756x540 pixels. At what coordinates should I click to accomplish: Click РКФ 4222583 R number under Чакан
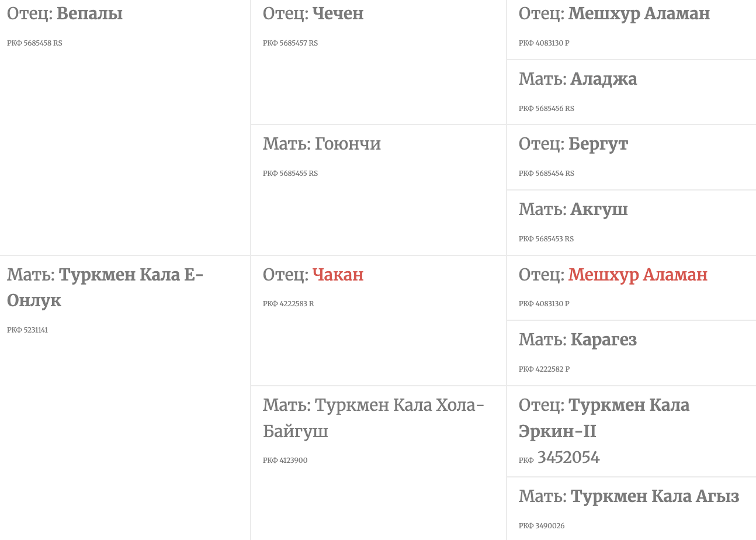(288, 304)
